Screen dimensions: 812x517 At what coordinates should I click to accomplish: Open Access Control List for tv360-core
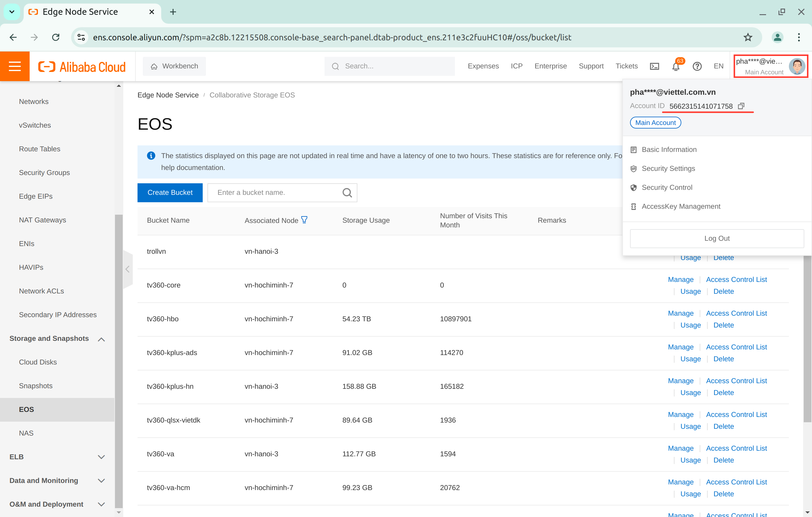coord(736,280)
